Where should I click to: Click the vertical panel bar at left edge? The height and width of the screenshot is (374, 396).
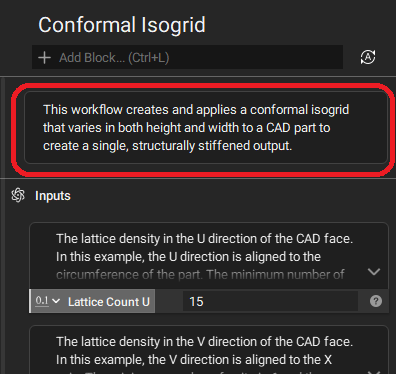(x=3, y=225)
